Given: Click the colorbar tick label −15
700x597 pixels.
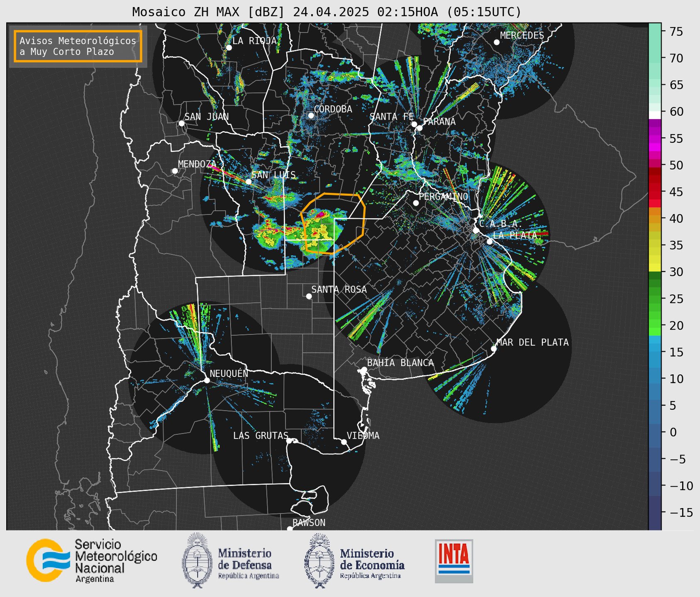Looking at the screenshot, I should pyautogui.click(x=681, y=512).
